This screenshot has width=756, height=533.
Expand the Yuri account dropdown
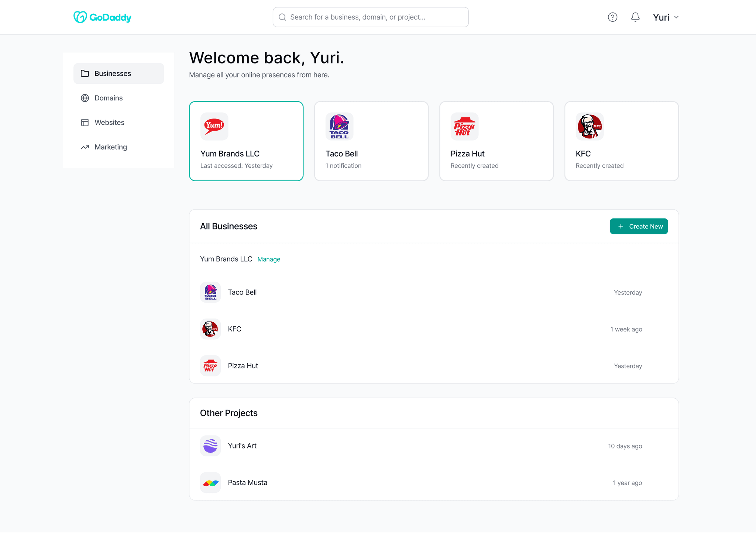pos(666,17)
